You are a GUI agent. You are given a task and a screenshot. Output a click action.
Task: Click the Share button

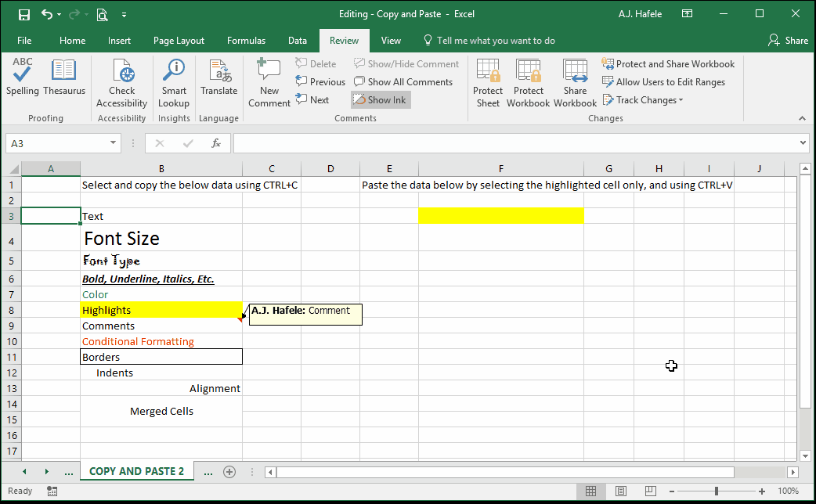click(789, 40)
